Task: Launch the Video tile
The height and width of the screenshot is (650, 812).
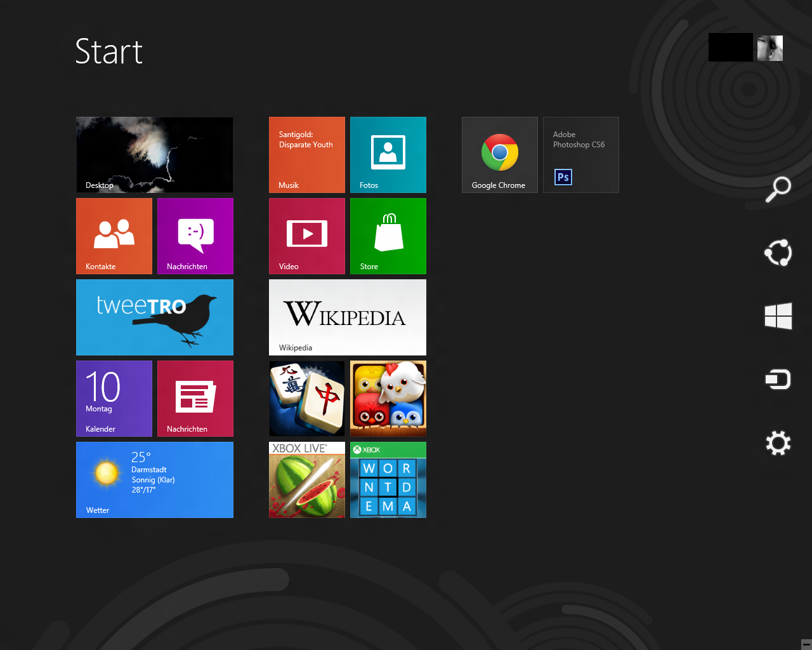Action: point(306,236)
